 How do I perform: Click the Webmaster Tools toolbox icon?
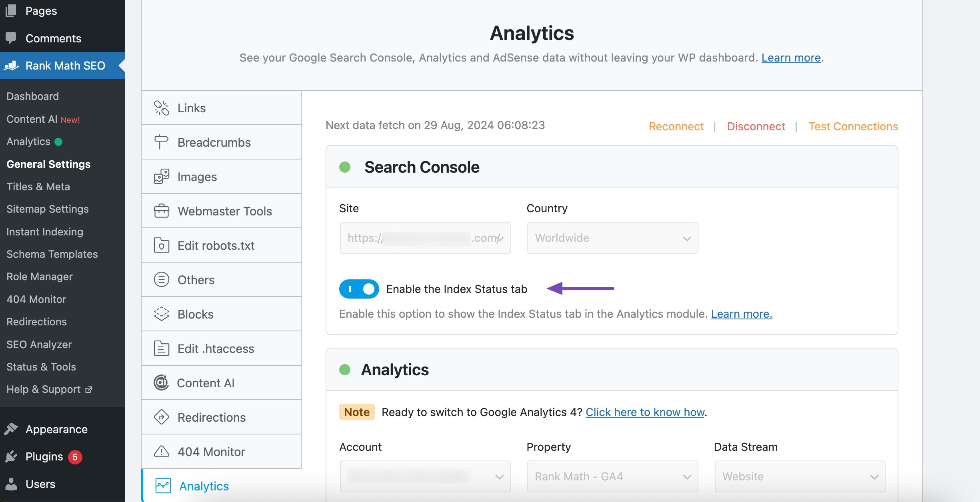[162, 211]
